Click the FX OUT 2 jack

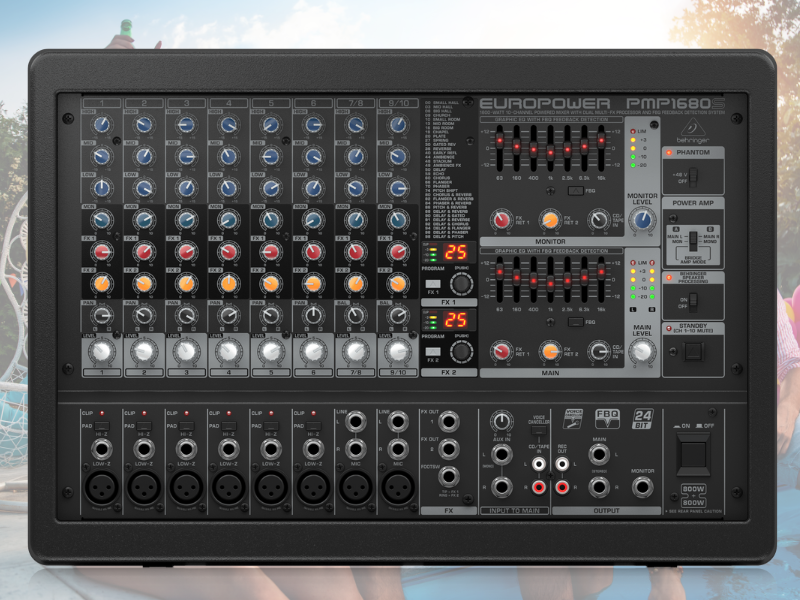[x=448, y=449]
